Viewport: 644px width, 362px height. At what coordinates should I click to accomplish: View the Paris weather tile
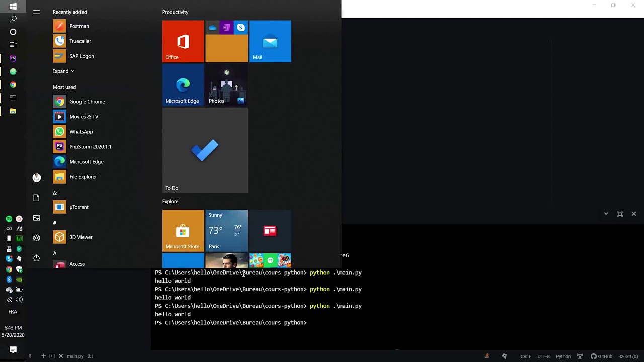(226, 231)
